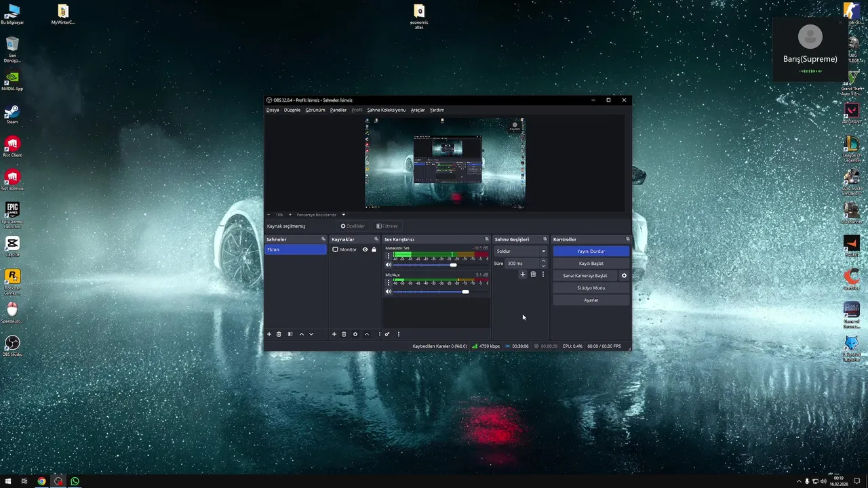Viewport: 868px width, 488px height.
Task: Open the Görünüm menu
Action: (x=315, y=110)
